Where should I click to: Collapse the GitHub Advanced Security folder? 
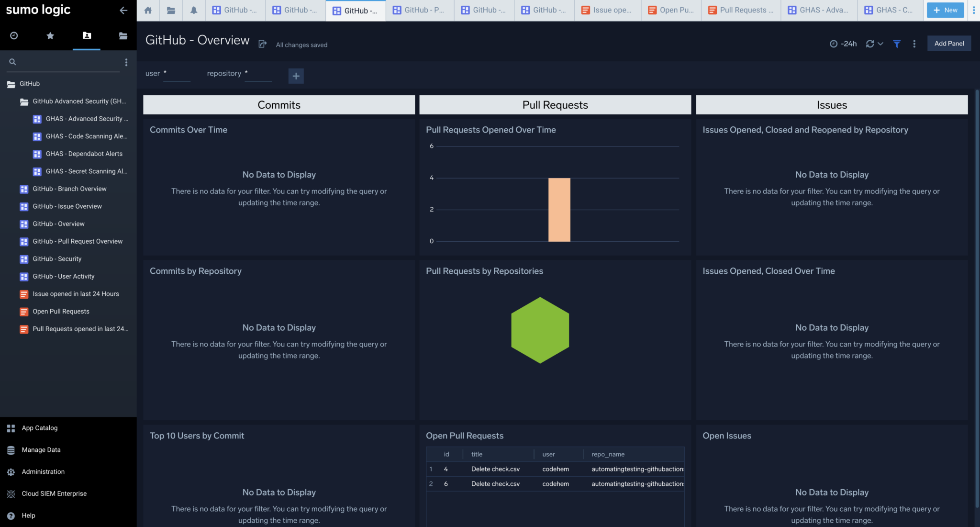click(23, 101)
